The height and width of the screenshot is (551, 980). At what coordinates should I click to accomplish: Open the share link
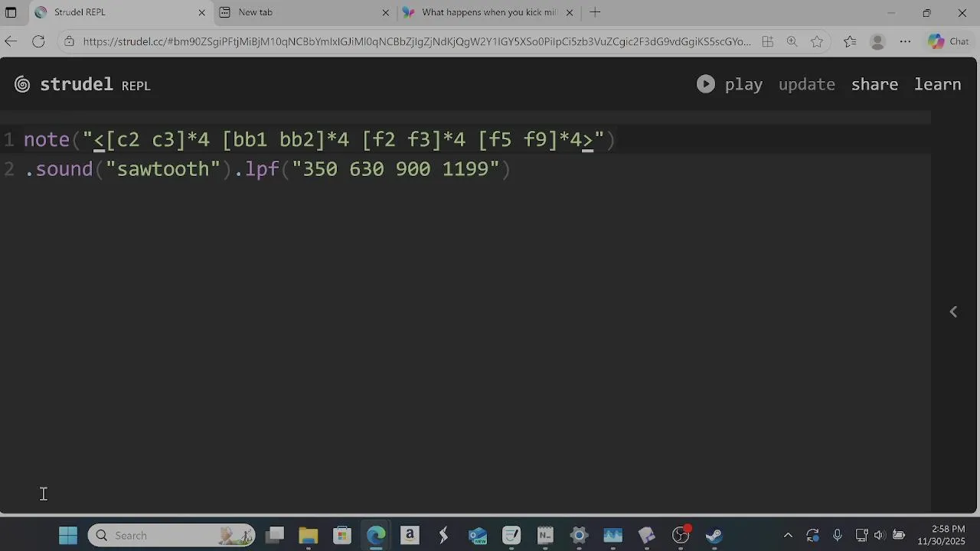pyautogui.click(x=874, y=85)
